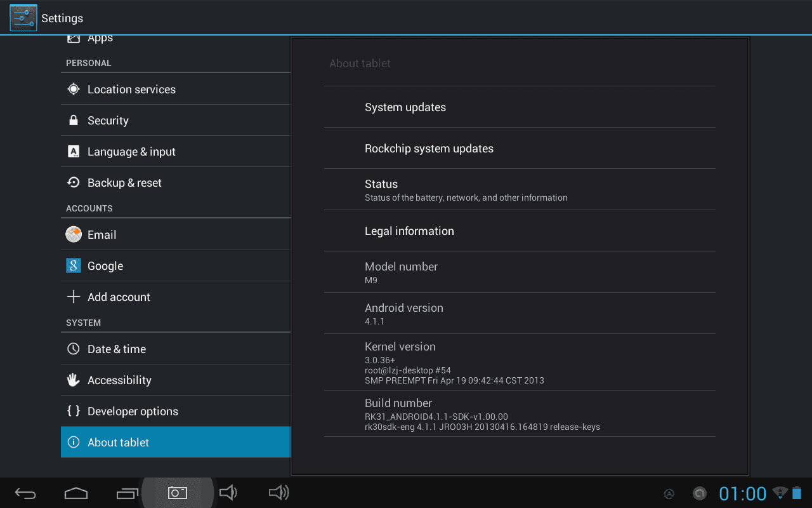Tap the Home navigation button

coord(76,493)
